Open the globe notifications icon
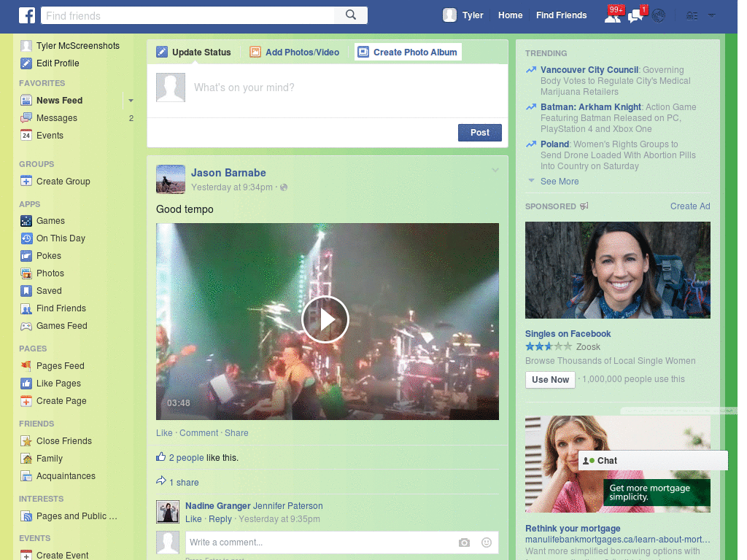Screen dimensions: 747x560 [659, 16]
